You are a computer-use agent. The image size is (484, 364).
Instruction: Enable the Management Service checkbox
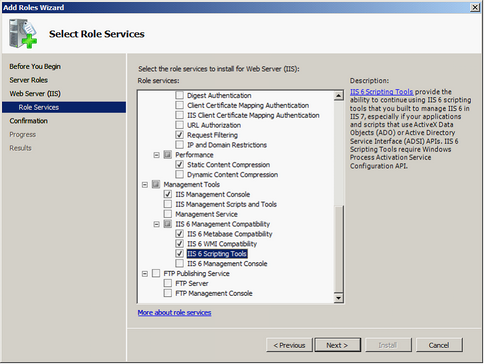[168, 214]
